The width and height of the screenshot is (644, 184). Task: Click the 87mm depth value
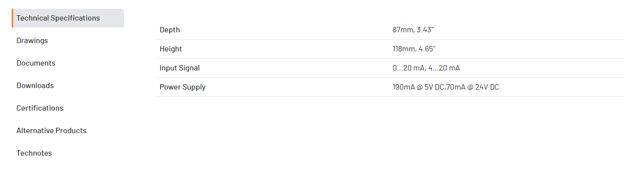[401, 30]
